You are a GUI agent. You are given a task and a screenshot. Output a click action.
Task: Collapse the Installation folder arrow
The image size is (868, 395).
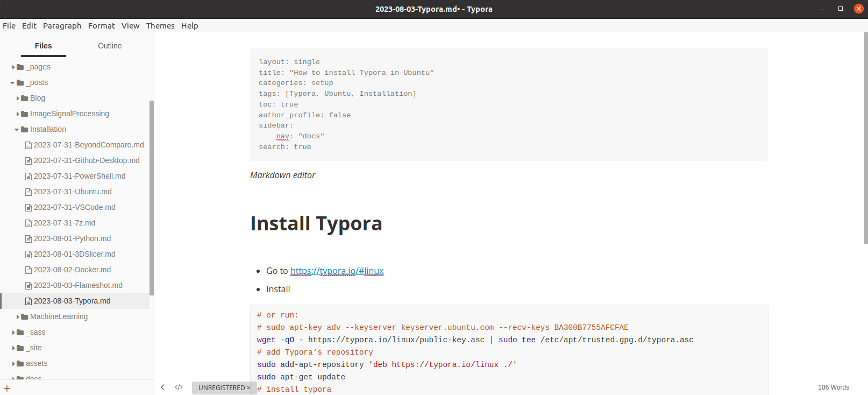point(17,130)
